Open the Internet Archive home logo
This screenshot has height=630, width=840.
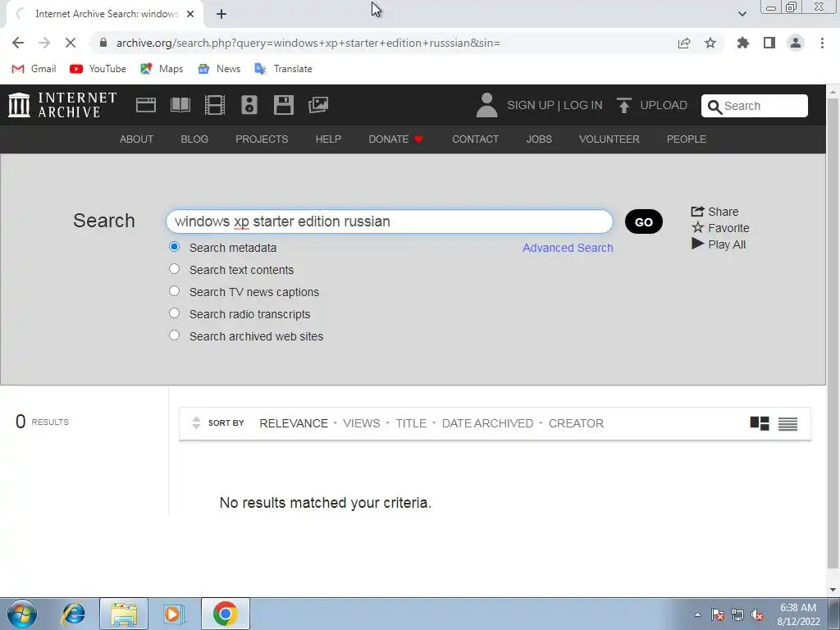click(62, 105)
